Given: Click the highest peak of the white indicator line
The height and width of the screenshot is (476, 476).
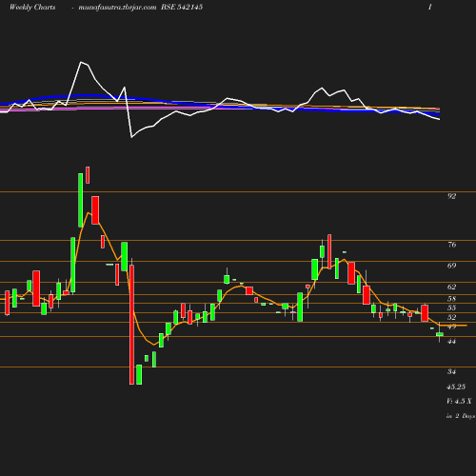Looking at the screenshot, I should point(81,62).
